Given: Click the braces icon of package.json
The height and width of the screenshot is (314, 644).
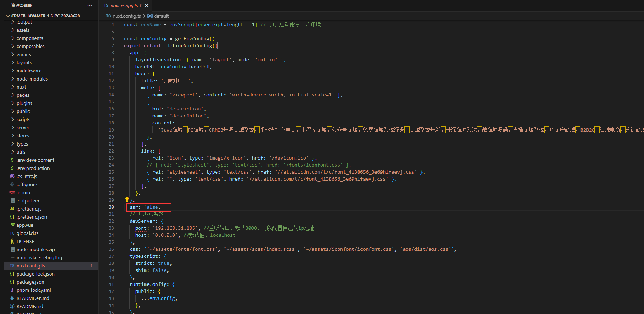Looking at the screenshot, I should (12, 282).
